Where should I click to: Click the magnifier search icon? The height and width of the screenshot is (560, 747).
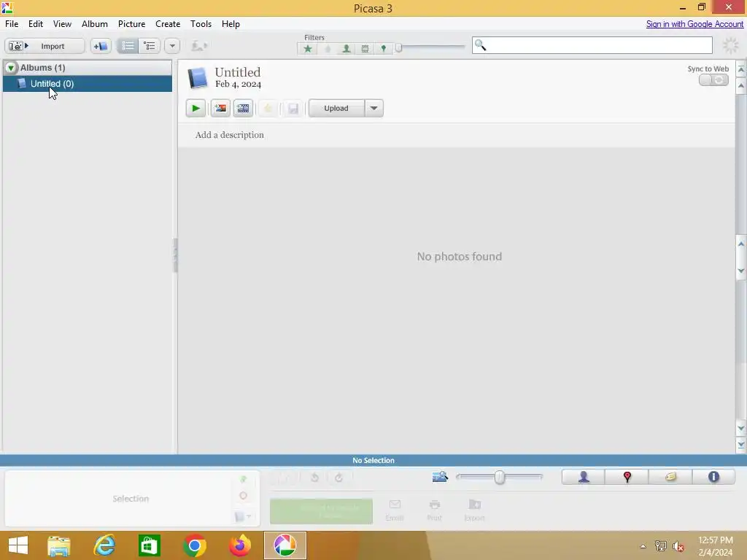480,45
